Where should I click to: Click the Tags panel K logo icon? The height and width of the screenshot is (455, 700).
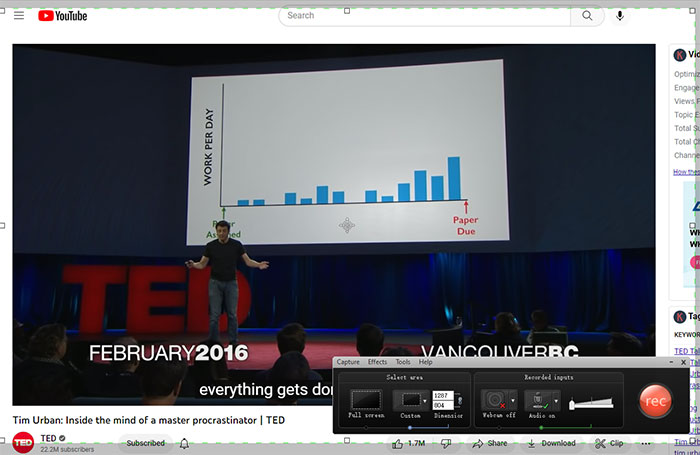point(680,317)
